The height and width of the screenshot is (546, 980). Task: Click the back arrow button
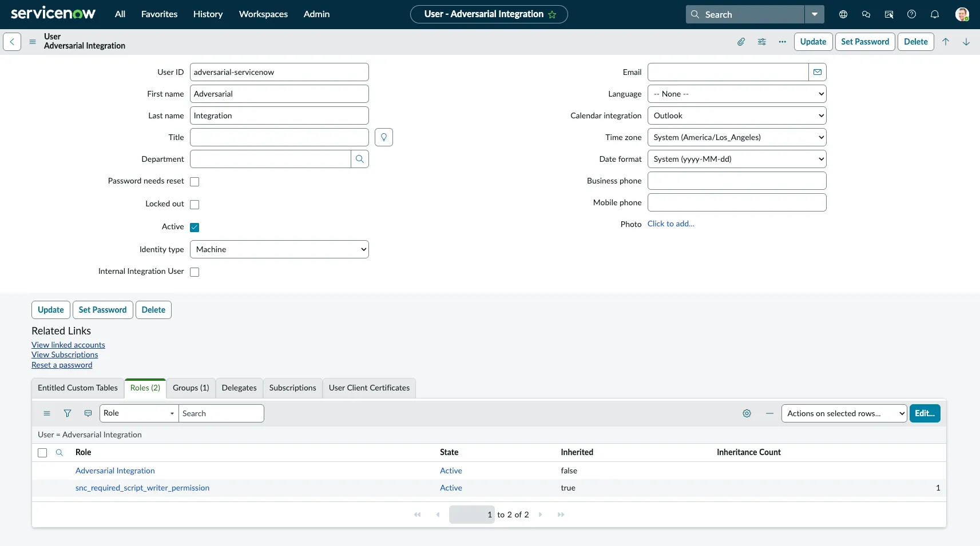coord(12,42)
